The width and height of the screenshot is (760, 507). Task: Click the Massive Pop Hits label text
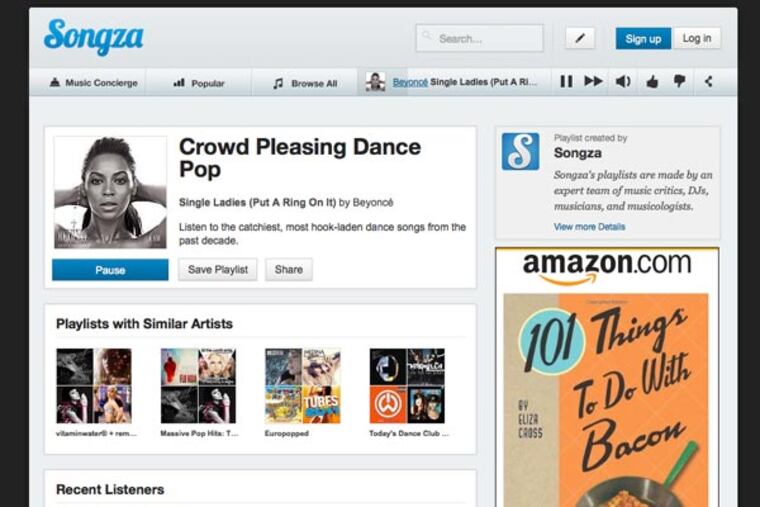(199, 433)
